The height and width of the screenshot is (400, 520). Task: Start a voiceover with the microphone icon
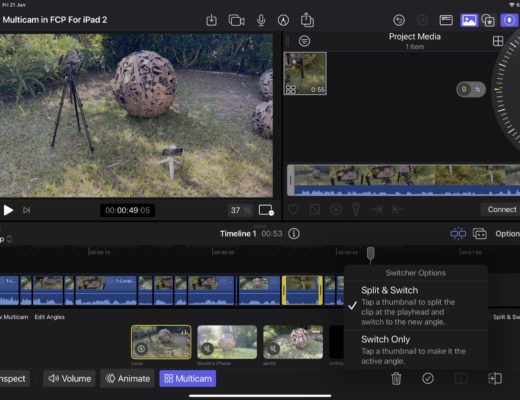tap(261, 20)
